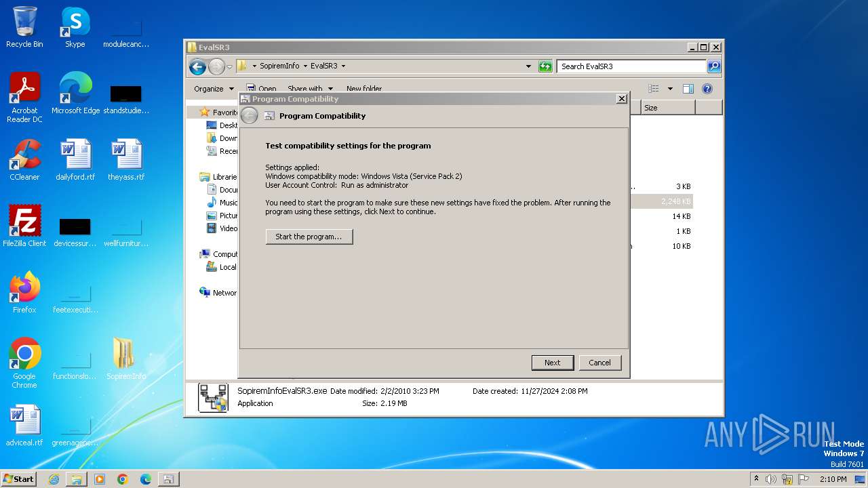Click back arrow in Program Compatibility wizard

250,116
